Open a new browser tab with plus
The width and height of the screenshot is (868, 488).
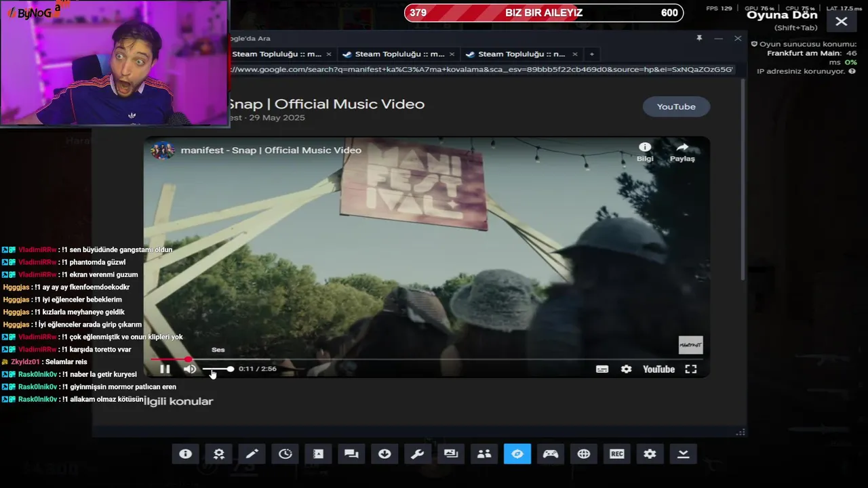[592, 54]
